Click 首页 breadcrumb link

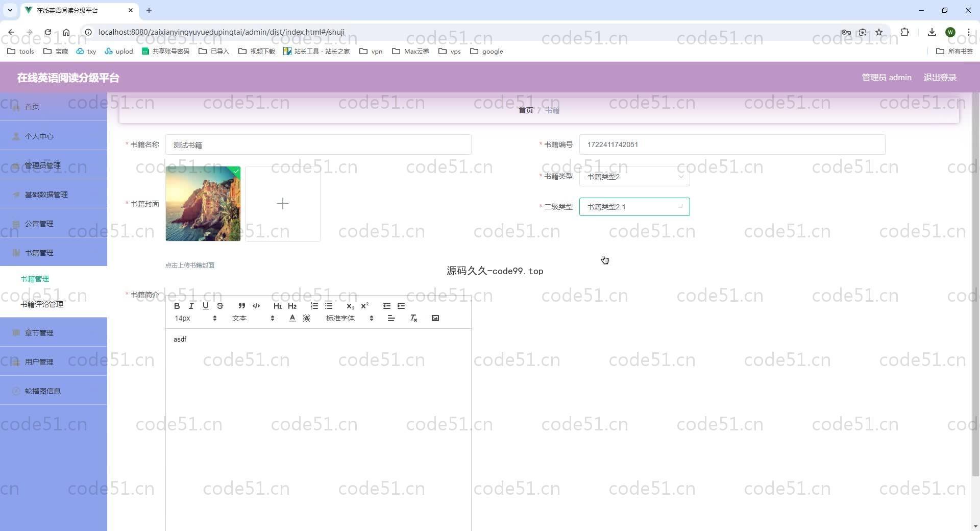tap(526, 110)
